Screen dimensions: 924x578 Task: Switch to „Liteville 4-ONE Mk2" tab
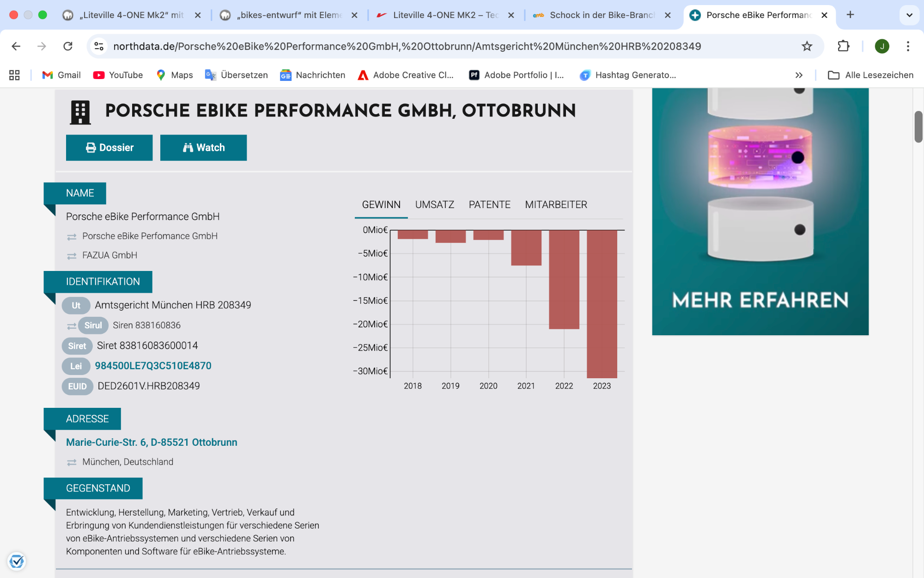132,15
